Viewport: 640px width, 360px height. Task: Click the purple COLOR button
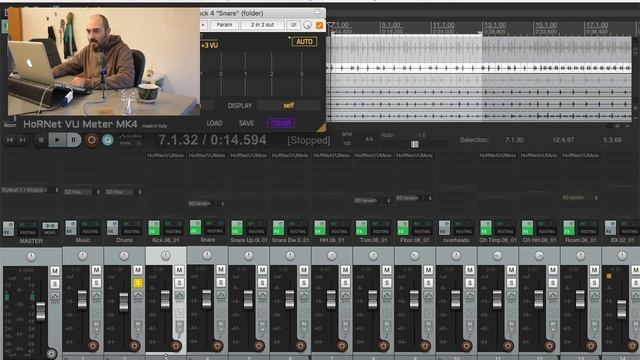pyautogui.click(x=281, y=123)
